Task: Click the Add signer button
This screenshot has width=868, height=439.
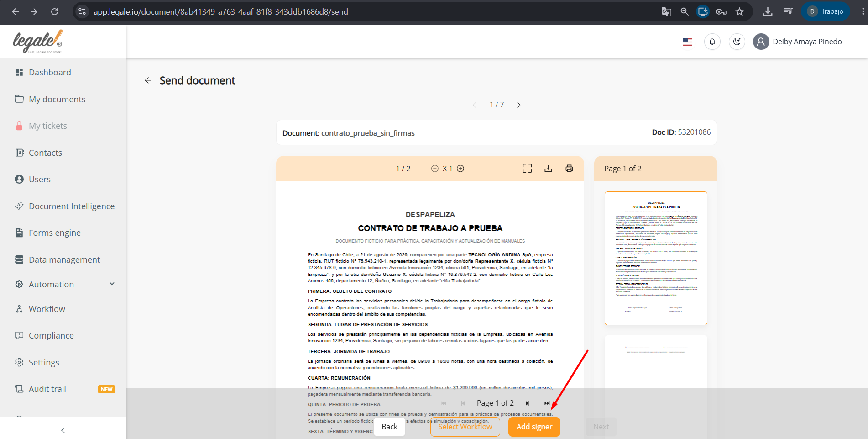Action: tap(534, 427)
